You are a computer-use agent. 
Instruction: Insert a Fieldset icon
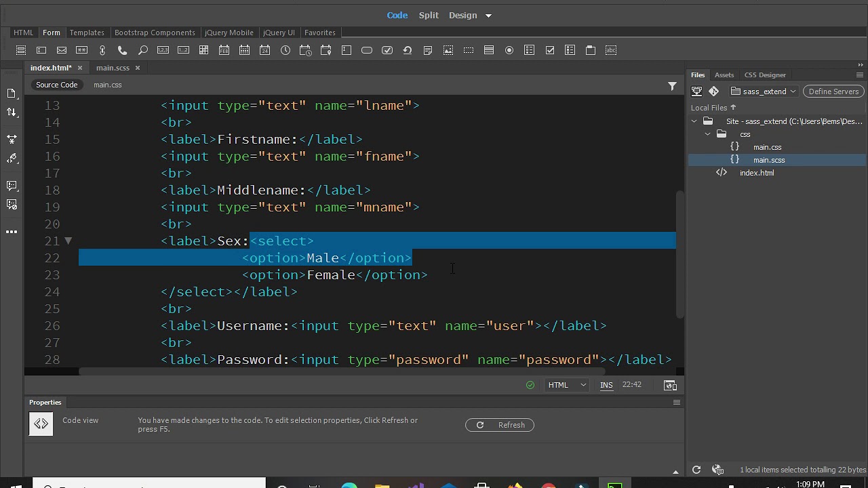point(591,50)
